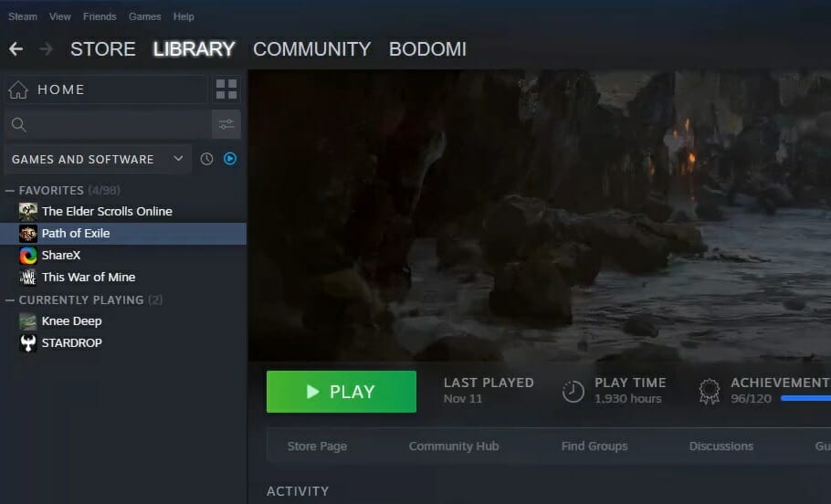Image resolution: width=831 pixels, height=504 pixels.
Task: Click The Elder Scrolls Online game icon
Action: coord(28,212)
